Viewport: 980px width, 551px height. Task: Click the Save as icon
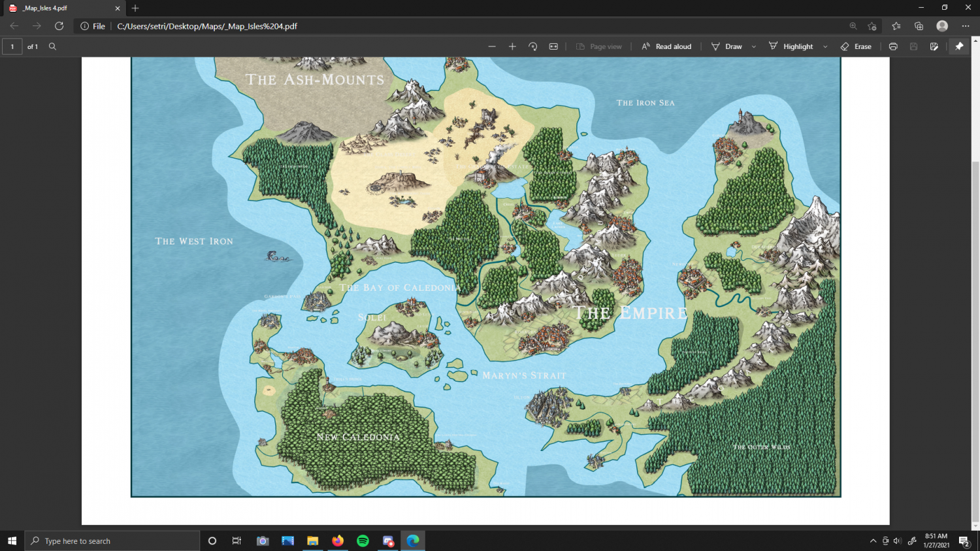[934, 46]
